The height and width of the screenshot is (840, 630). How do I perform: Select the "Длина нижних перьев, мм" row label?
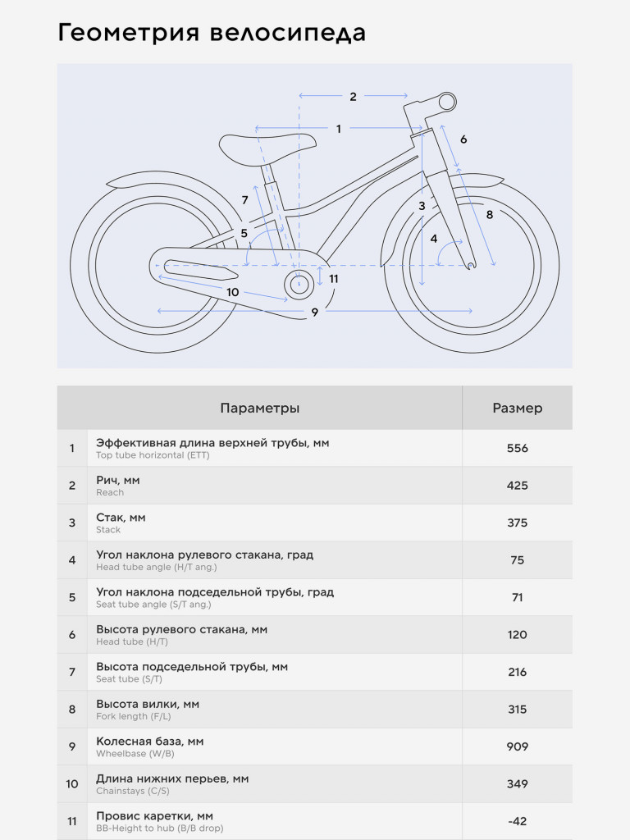[173, 778]
